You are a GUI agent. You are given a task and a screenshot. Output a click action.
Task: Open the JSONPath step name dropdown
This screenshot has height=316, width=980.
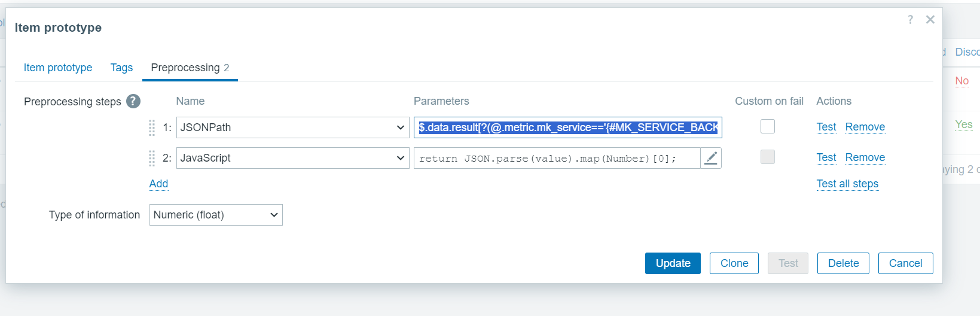click(x=292, y=127)
